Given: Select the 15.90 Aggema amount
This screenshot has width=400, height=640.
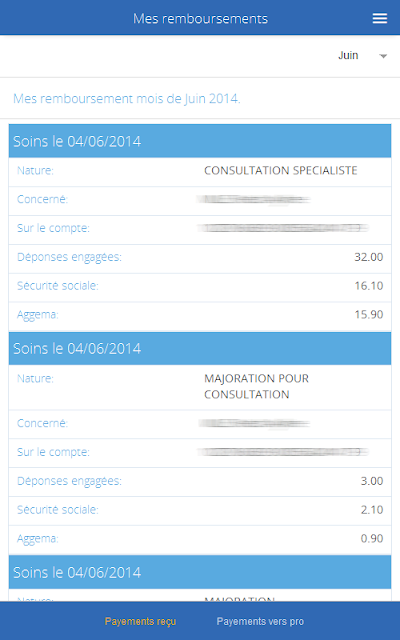Looking at the screenshot, I should (369, 315).
